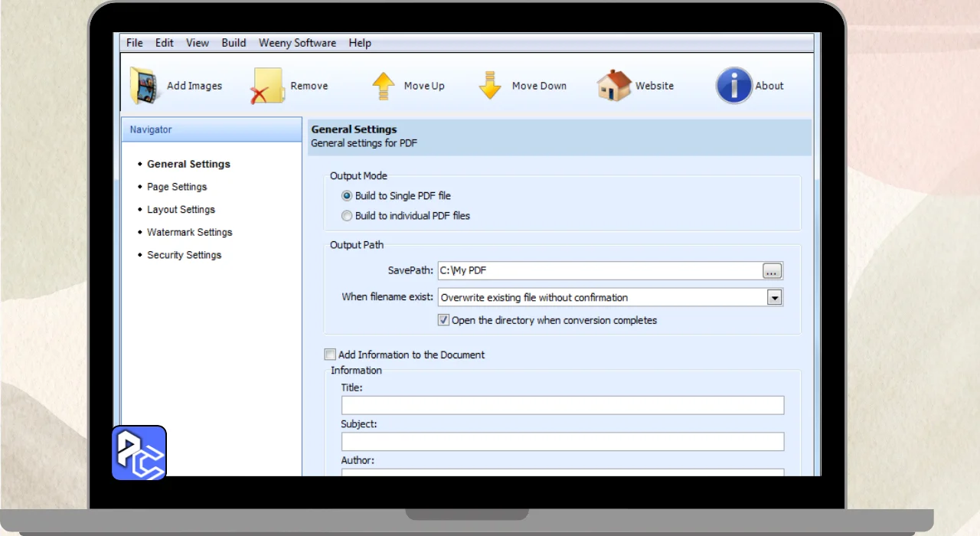
Task: Click the About info icon
Action: (733, 86)
